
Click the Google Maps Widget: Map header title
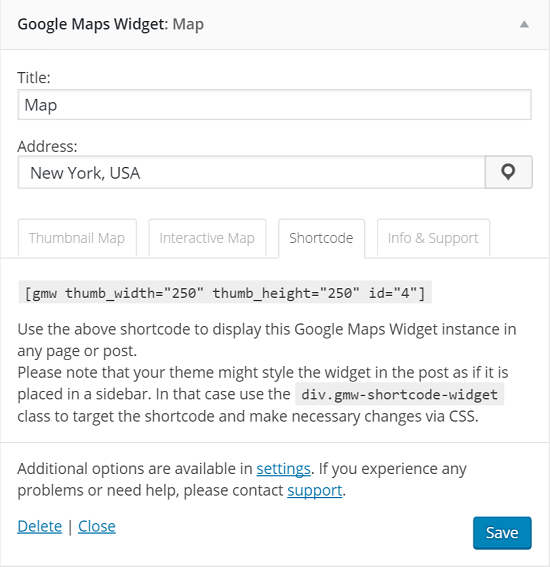tap(111, 25)
